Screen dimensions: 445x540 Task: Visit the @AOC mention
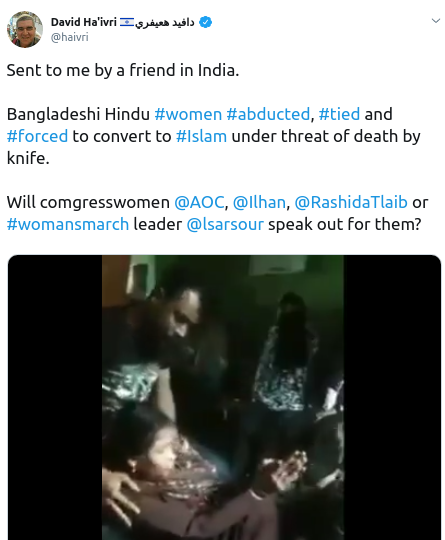pos(199,202)
